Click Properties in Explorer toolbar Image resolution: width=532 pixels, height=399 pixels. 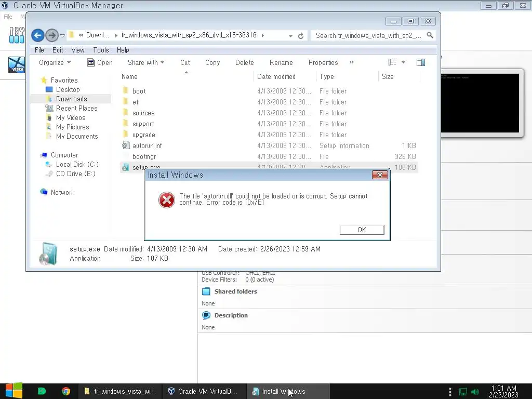323,62
